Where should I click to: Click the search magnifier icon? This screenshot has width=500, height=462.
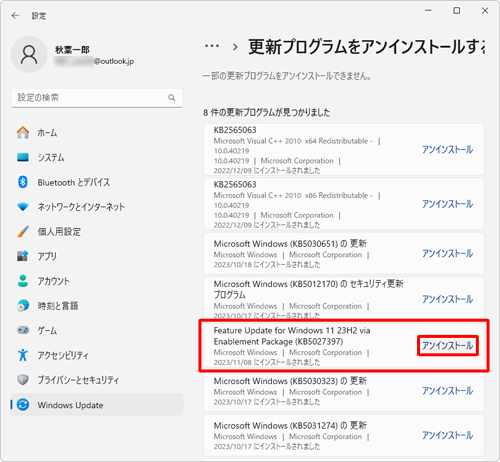pyautogui.click(x=172, y=98)
